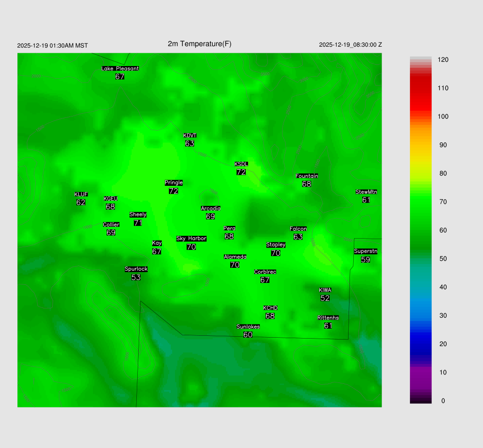Click the Sky Harbor station label

coord(191,239)
